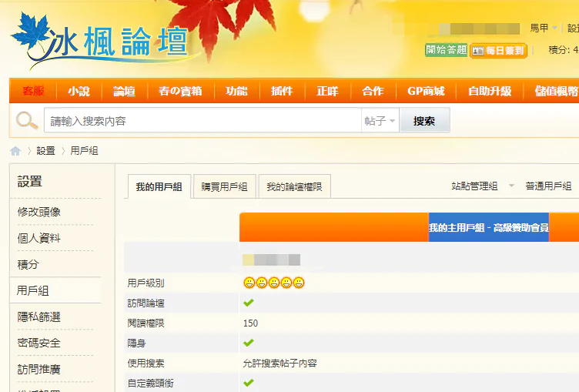Switch to the 購買用戶組 tab
579x392 pixels.
pos(225,186)
